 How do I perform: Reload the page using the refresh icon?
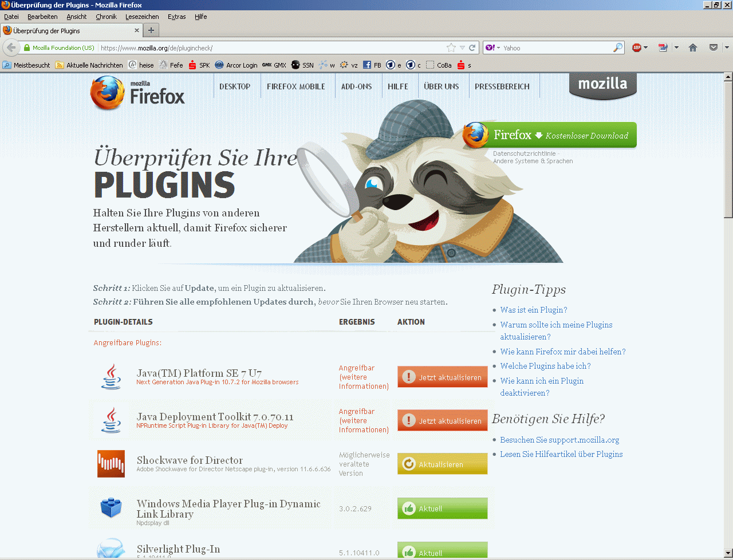[x=472, y=48]
